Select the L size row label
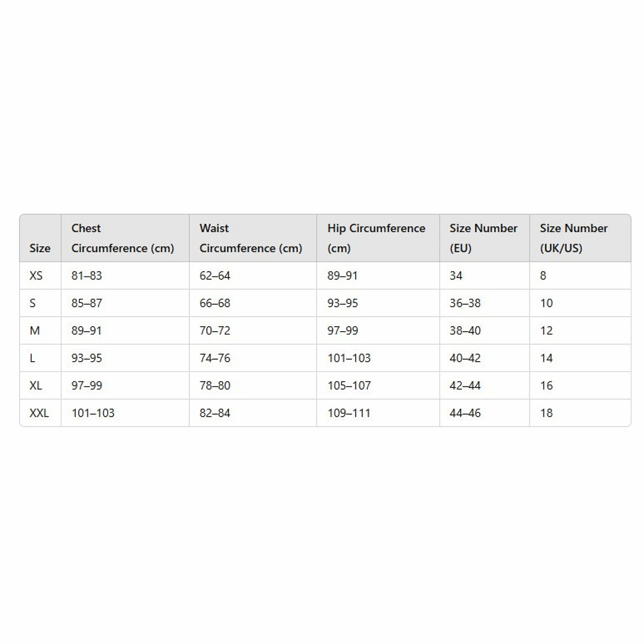 pos(32,358)
